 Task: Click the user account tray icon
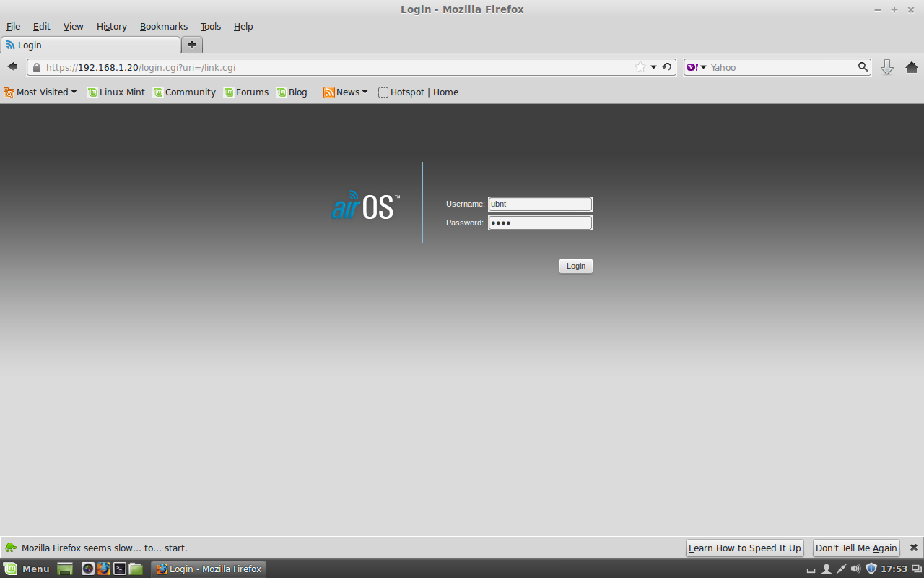pos(827,569)
